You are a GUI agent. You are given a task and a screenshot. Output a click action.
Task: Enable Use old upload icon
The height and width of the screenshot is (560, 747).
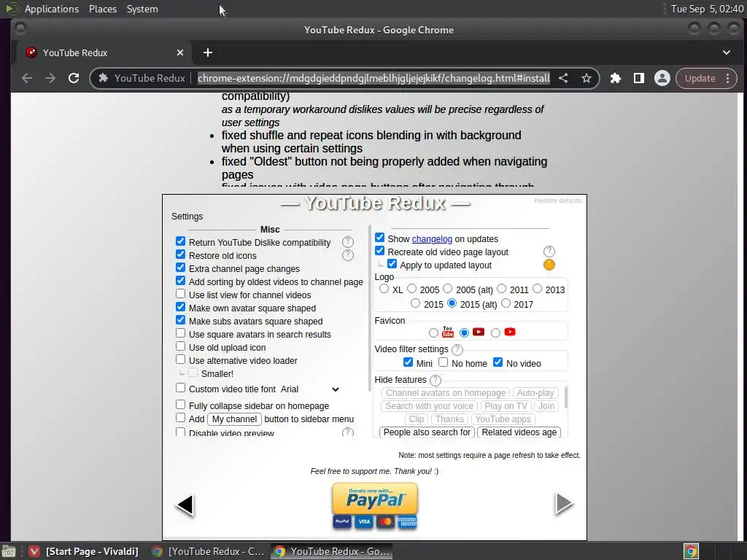pyautogui.click(x=181, y=346)
